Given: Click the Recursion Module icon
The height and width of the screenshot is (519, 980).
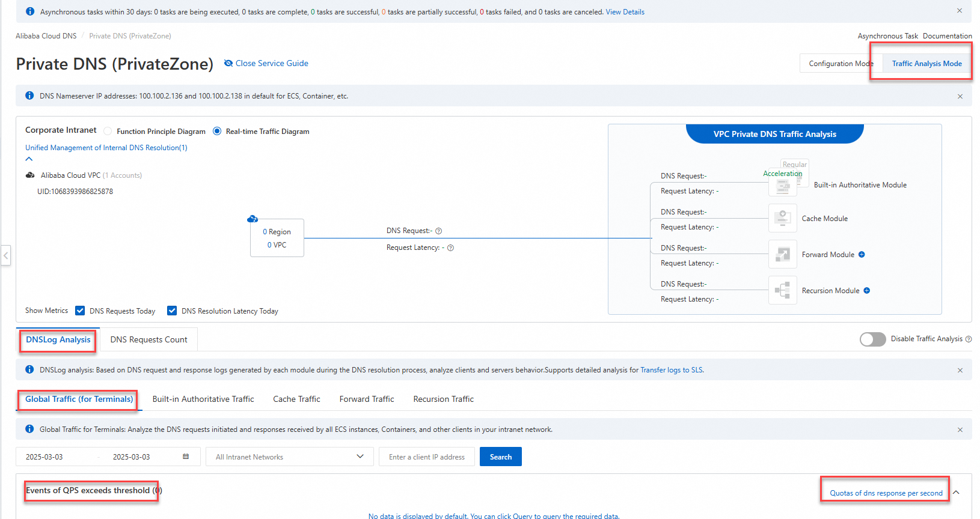Looking at the screenshot, I should point(783,290).
